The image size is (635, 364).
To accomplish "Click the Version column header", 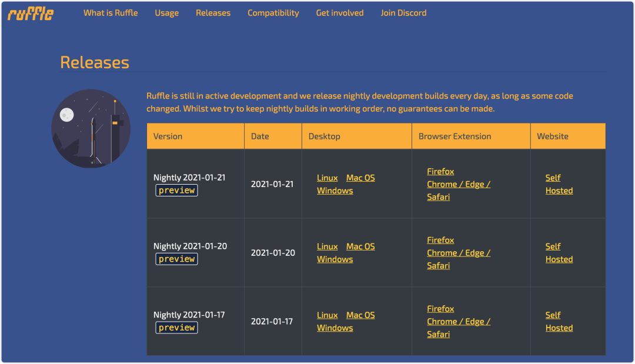I will 196,136.
